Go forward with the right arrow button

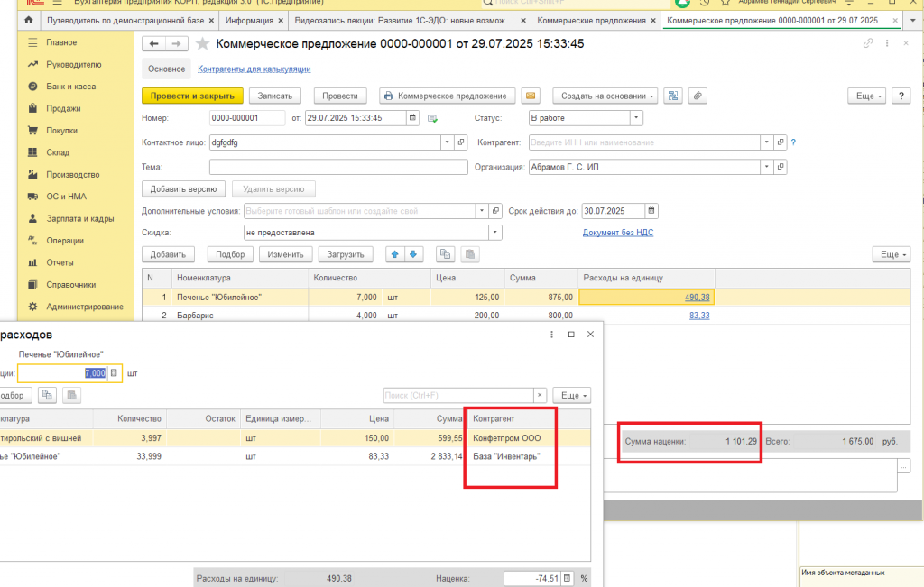pyautogui.click(x=176, y=43)
